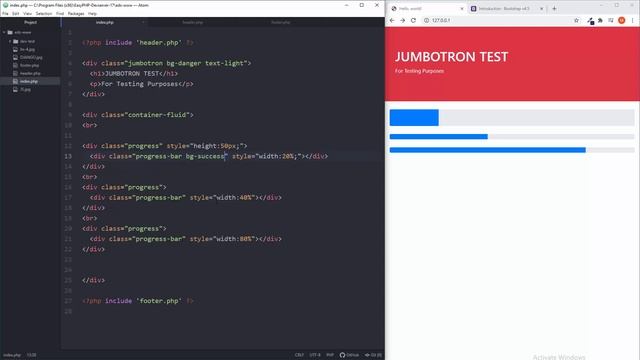This screenshot has height=360, width=640.
Task: Click the container-fluid class on line 9
Action: pos(159,115)
